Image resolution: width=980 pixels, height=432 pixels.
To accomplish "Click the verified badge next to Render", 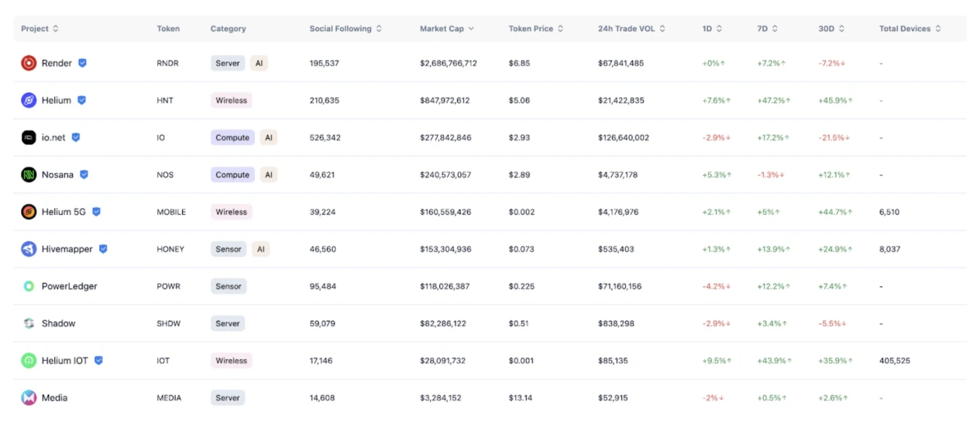I will (82, 63).
